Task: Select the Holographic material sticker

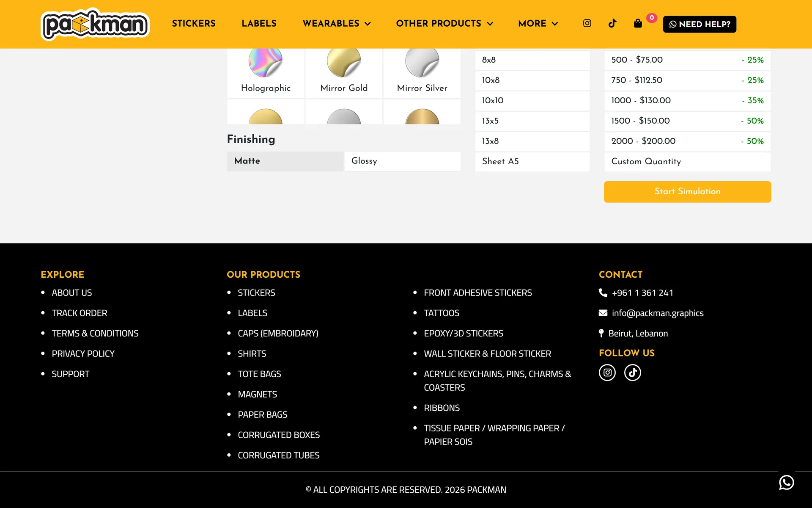Action: 266,73
